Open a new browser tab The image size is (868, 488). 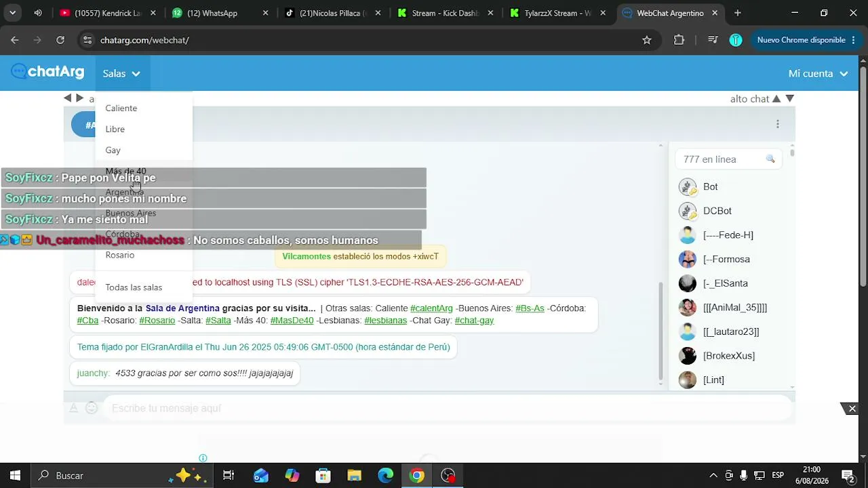click(x=738, y=13)
